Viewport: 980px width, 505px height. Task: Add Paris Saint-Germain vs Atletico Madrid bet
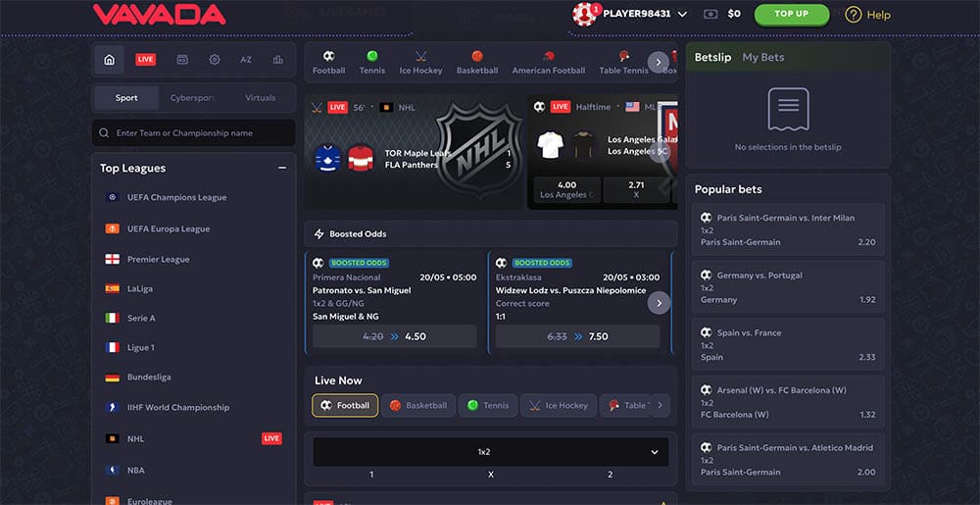(x=788, y=459)
